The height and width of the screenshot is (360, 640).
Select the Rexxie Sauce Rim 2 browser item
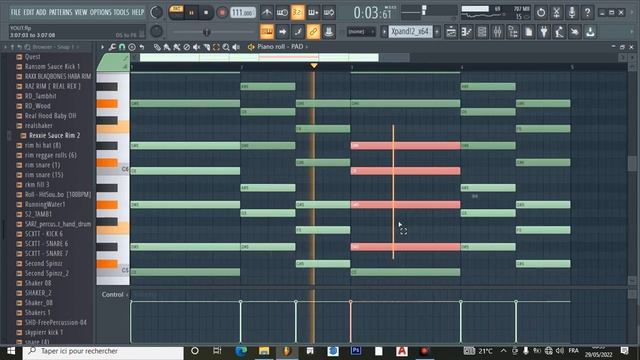pos(54,135)
